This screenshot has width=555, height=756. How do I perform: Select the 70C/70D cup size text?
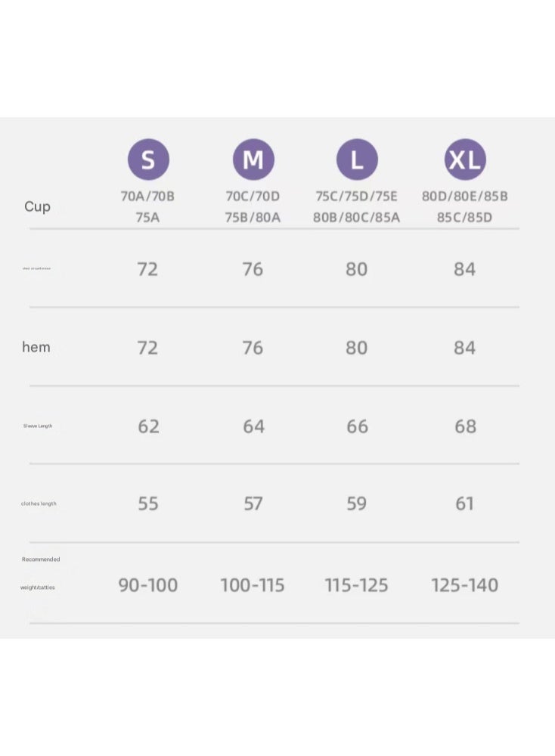253,197
